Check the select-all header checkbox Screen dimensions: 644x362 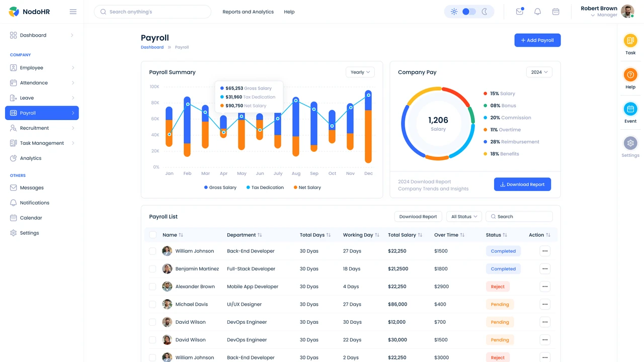[152, 235]
